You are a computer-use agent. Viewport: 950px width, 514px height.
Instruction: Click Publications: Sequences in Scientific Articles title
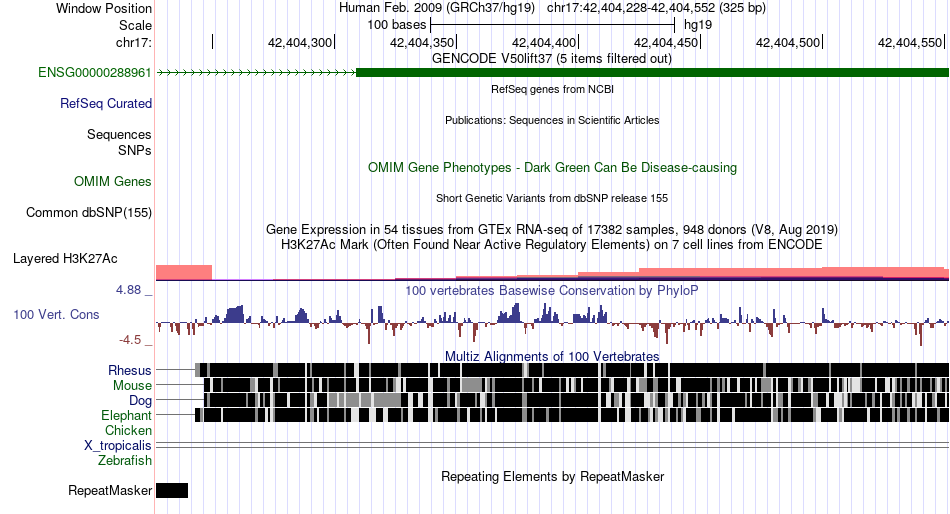552,120
